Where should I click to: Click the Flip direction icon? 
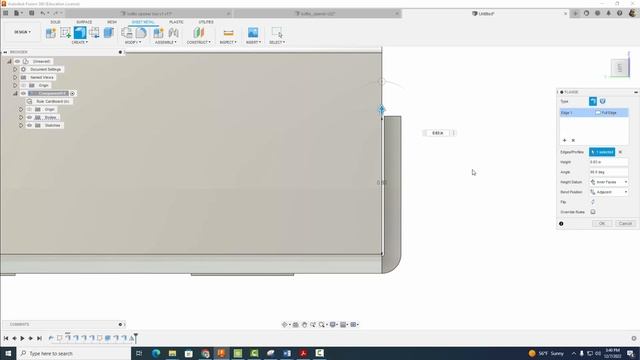[x=593, y=202]
